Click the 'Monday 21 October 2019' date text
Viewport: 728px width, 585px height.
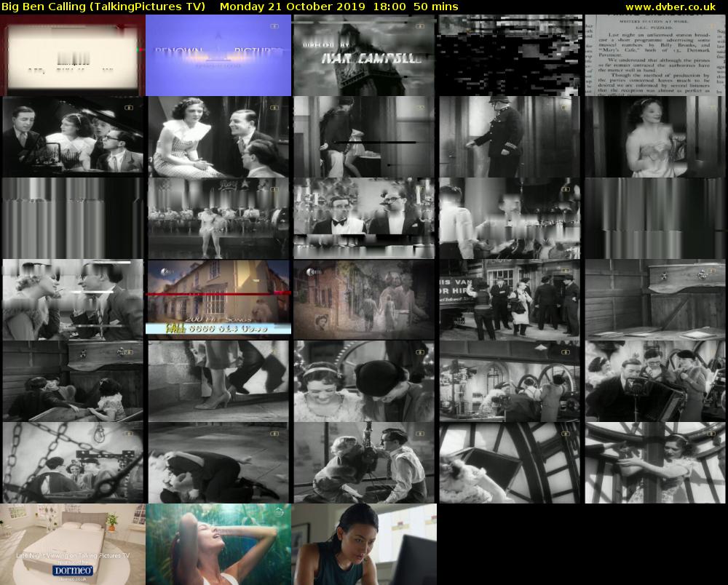(293, 7)
